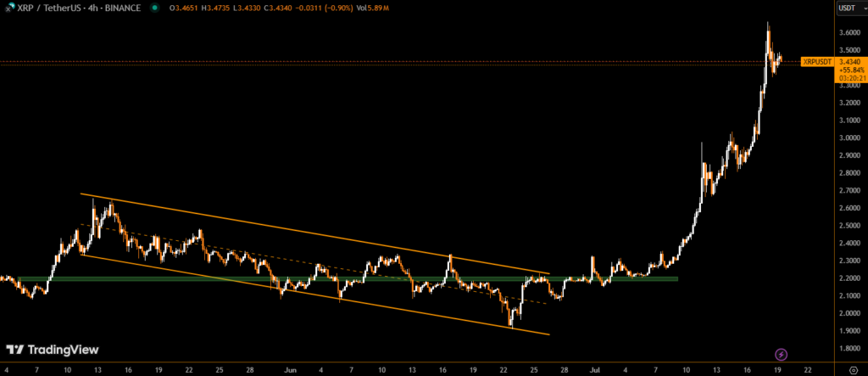Open the USDT currency dropdown
This screenshot has height=376, width=868.
pos(848,8)
